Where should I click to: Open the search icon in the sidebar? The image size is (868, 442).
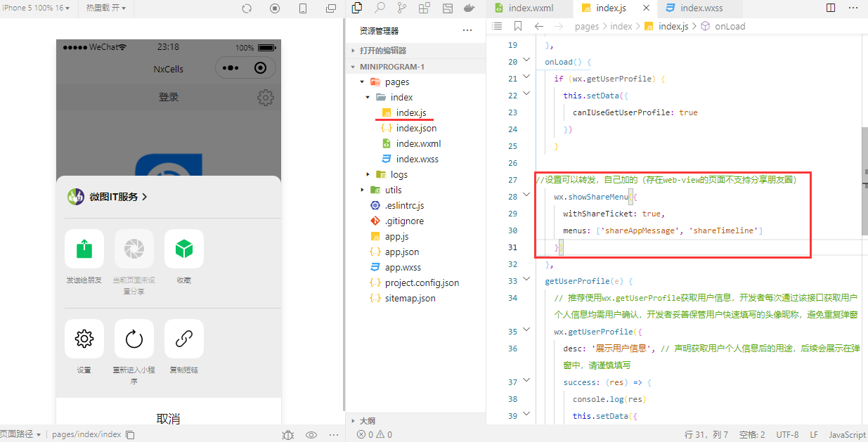click(x=380, y=8)
